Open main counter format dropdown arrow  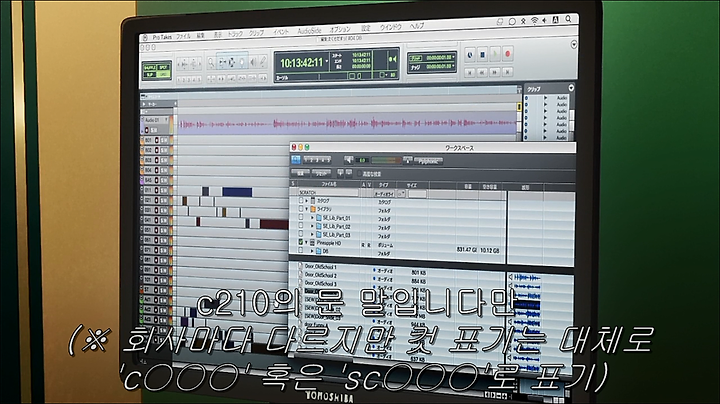(326, 62)
